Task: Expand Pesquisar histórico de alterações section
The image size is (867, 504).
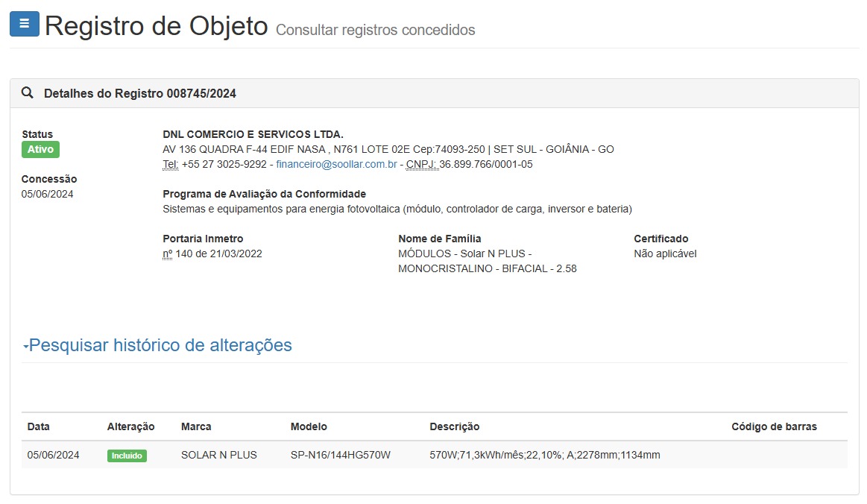Action: [157, 345]
